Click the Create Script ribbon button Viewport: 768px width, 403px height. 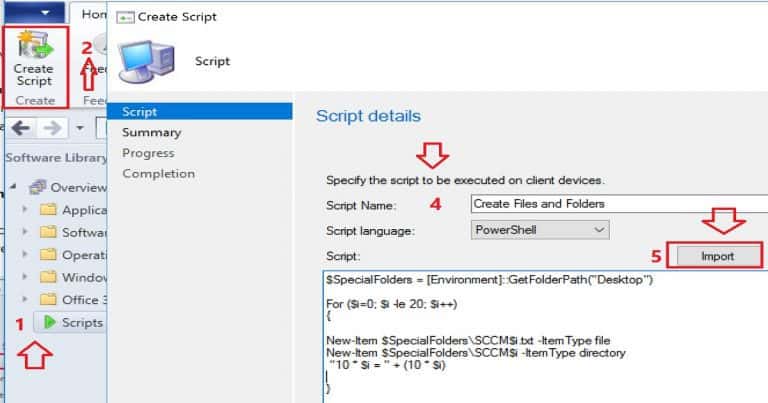click(34, 60)
